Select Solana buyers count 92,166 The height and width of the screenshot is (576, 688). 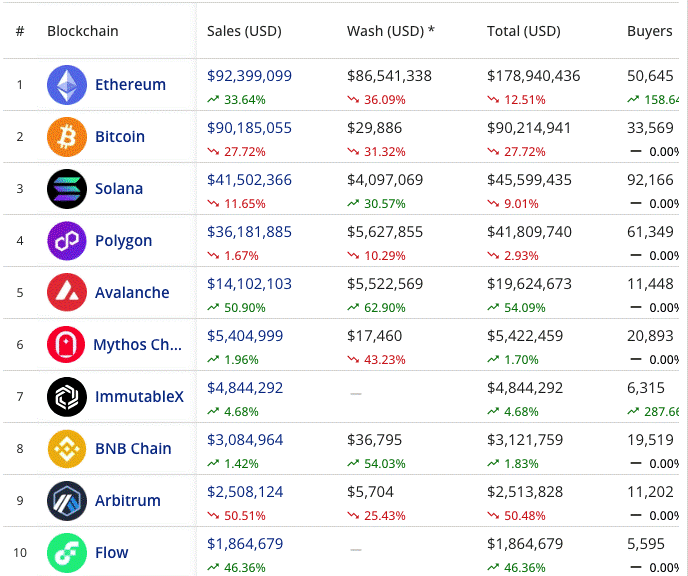pyautogui.click(x=650, y=180)
